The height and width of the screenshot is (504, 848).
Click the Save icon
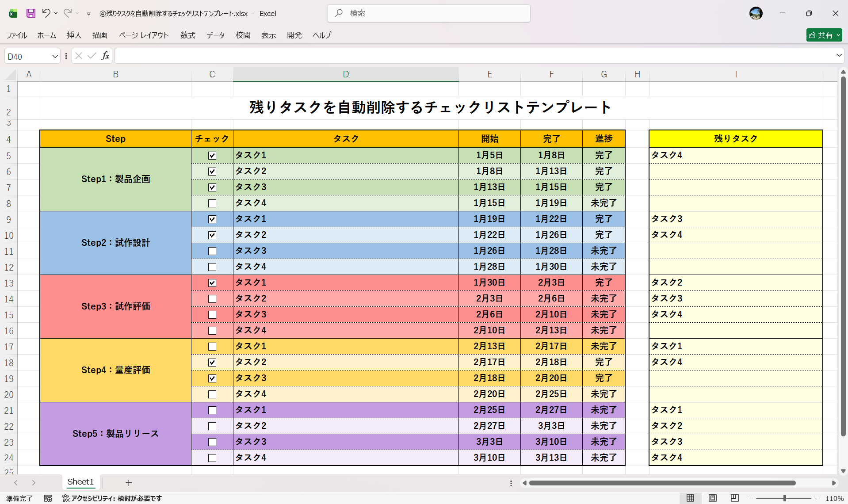tap(31, 13)
